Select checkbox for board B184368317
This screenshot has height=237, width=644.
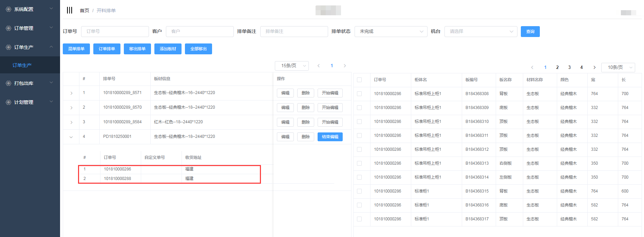pyautogui.click(x=359, y=219)
